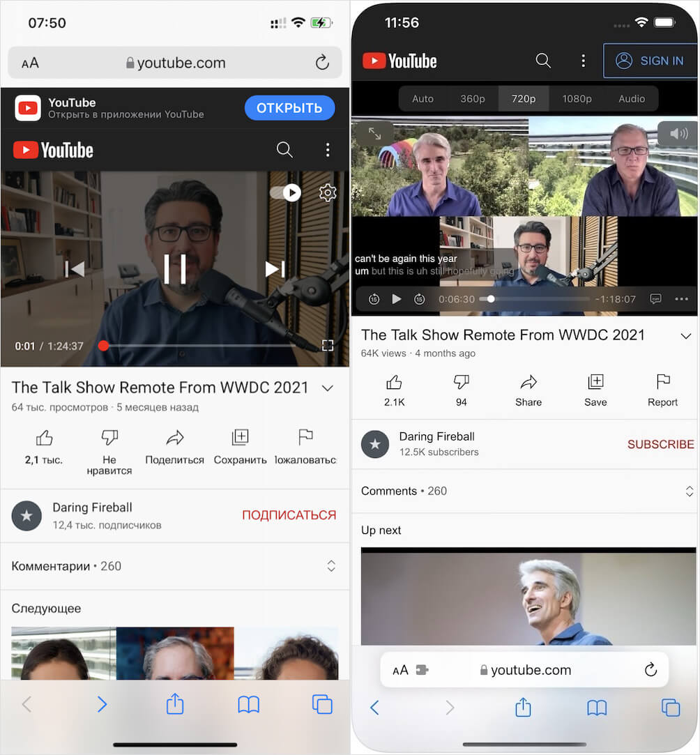700x755 pixels.
Task: Click the SIGN IN button
Action: pos(650,61)
